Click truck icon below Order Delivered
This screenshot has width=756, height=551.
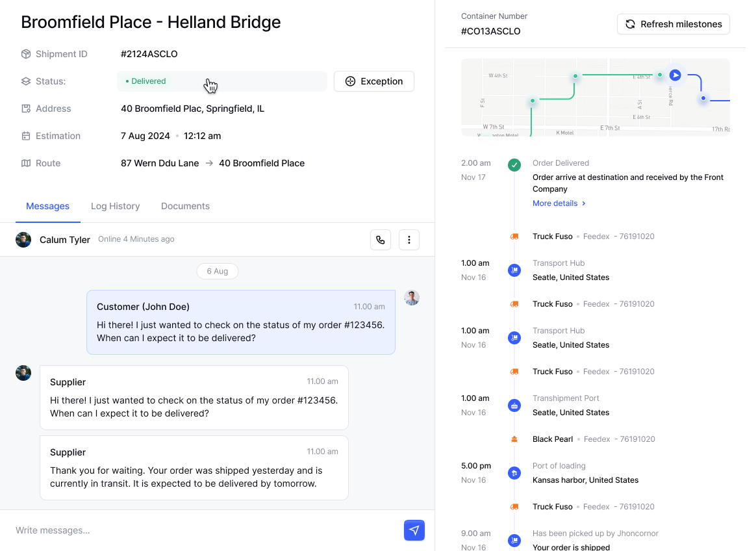[x=514, y=237]
